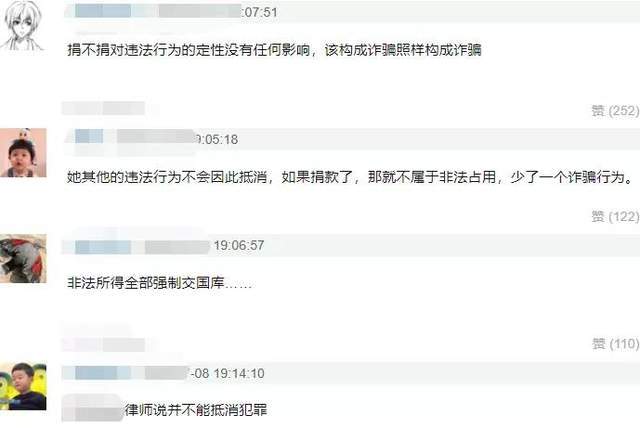Like the comment with 赞 (122)
The width and height of the screenshot is (640, 428).
point(616,216)
